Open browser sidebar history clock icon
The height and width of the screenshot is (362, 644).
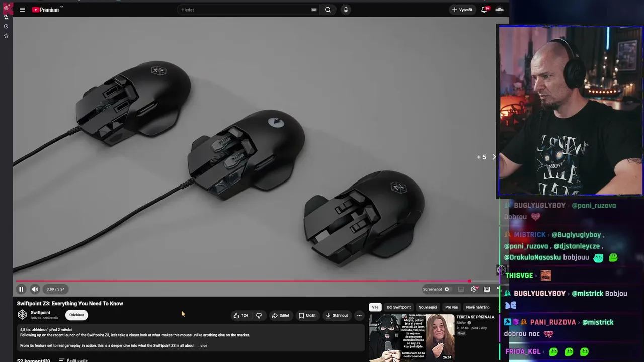point(6,26)
